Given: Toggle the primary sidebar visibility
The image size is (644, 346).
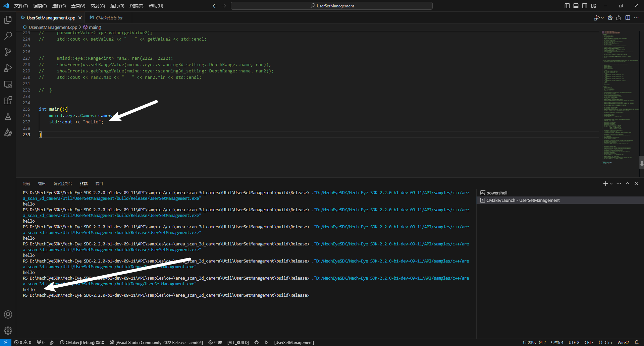Looking at the screenshot, I should click(x=567, y=6).
